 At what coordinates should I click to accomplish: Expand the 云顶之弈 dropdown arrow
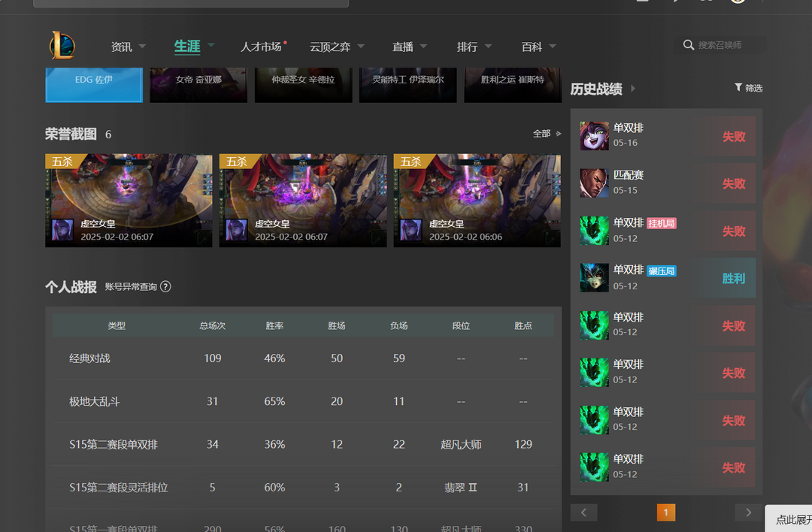click(x=361, y=46)
